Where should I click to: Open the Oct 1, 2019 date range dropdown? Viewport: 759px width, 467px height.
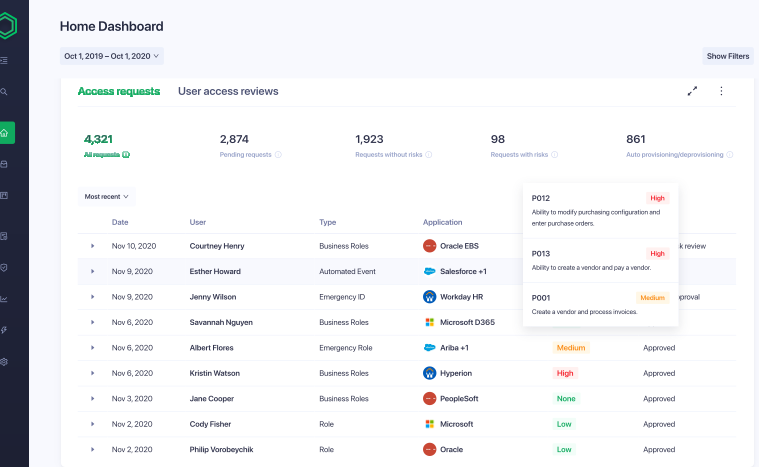point(112,56)
